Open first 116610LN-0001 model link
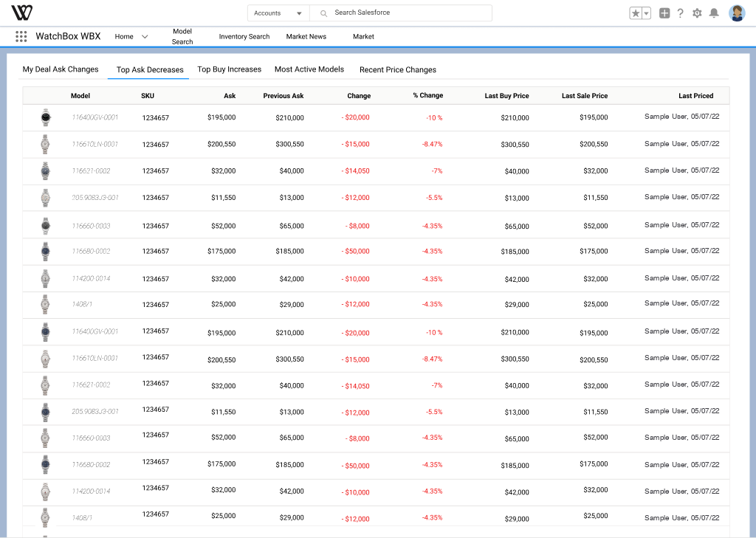This screenshot has height=538, width=756. (95, 144)
